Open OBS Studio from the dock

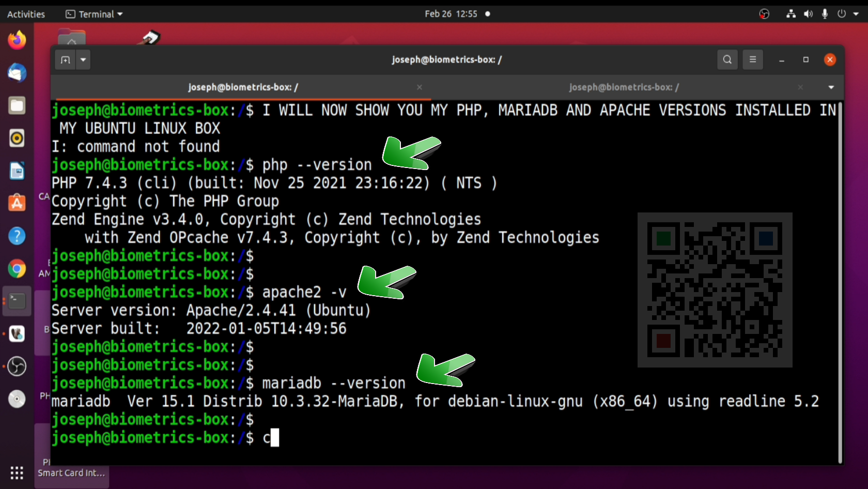(x=17, y=367)
